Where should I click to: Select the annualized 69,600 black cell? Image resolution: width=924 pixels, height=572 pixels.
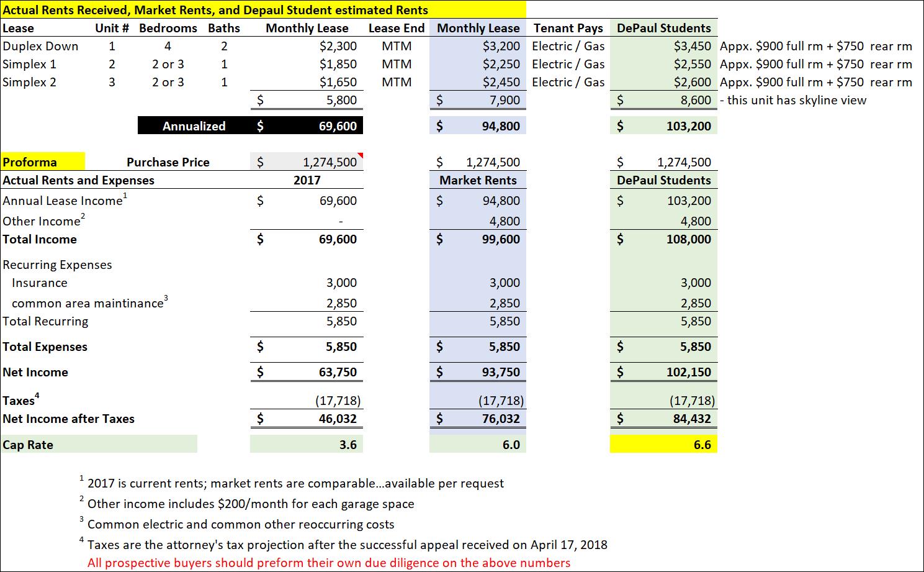pos(307,126)
